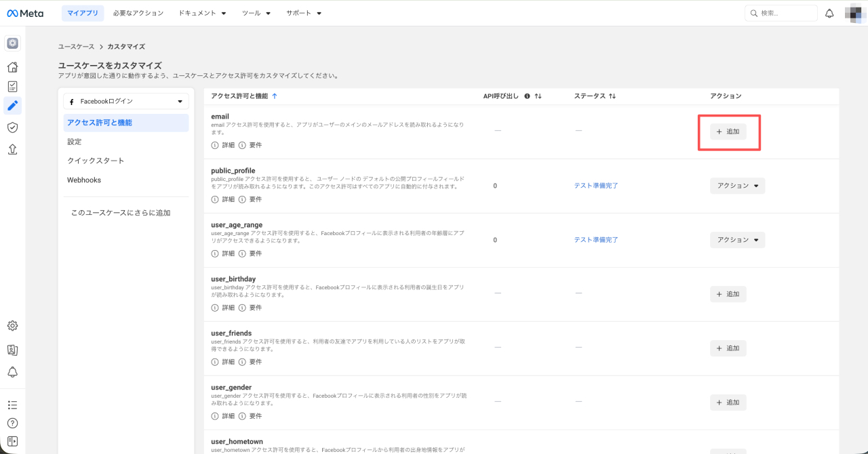Toggle sort on API呼び出し column

click(538, 96)
